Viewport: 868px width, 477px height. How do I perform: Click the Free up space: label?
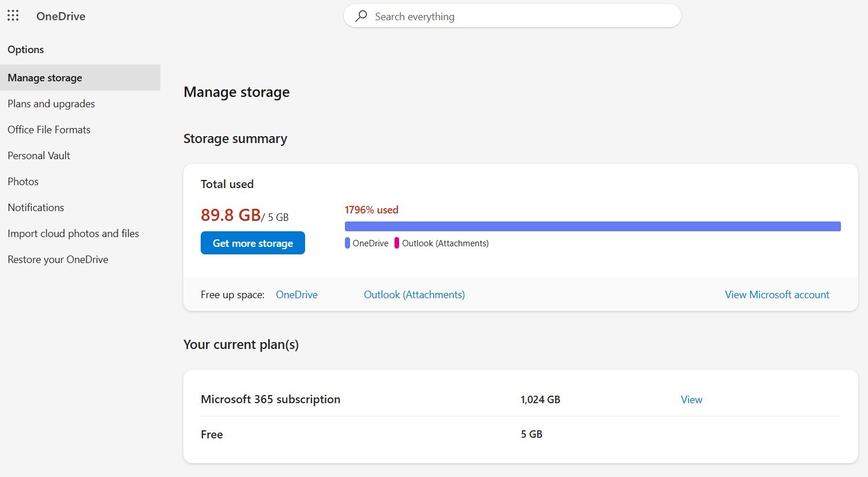click(232, 295)
